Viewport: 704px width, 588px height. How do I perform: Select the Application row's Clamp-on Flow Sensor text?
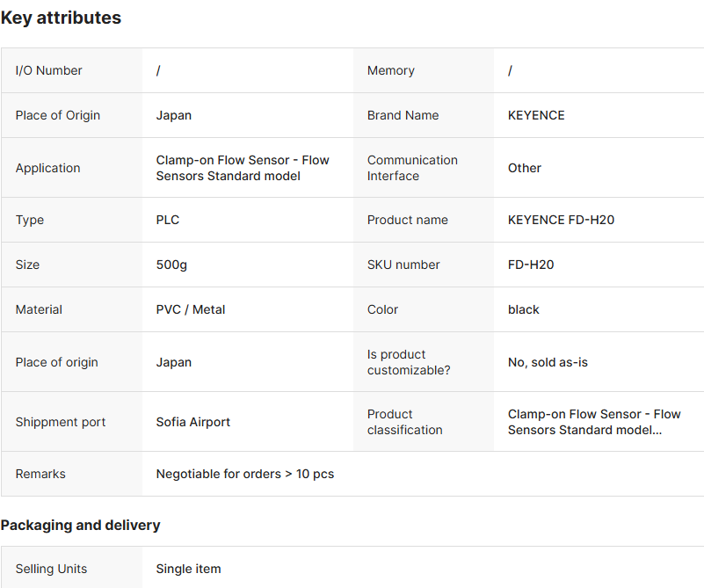[243, 168]
